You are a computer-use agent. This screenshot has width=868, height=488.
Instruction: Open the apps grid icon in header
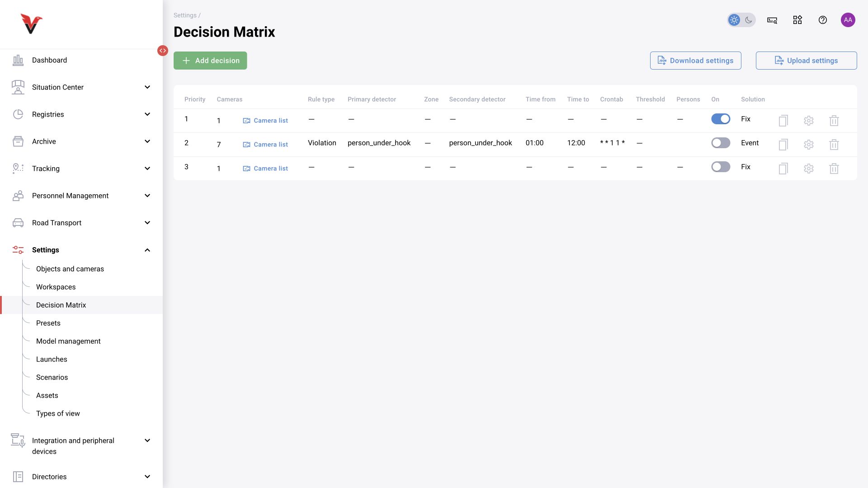tap(797, 20)
